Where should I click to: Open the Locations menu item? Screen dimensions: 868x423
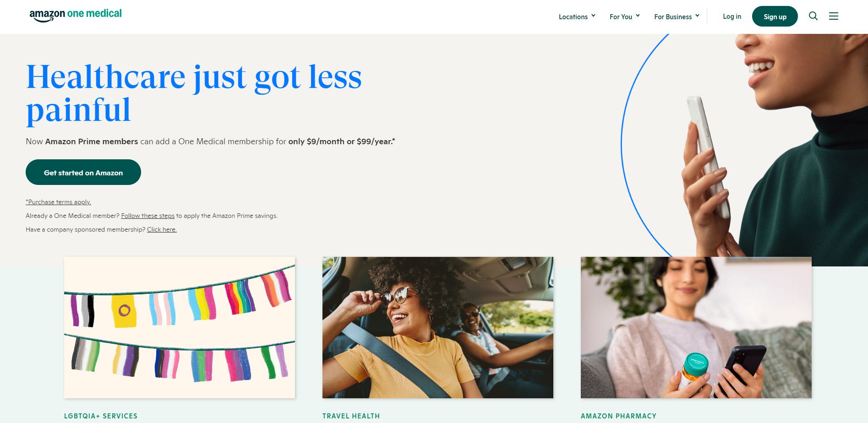[x=573, y=16]
